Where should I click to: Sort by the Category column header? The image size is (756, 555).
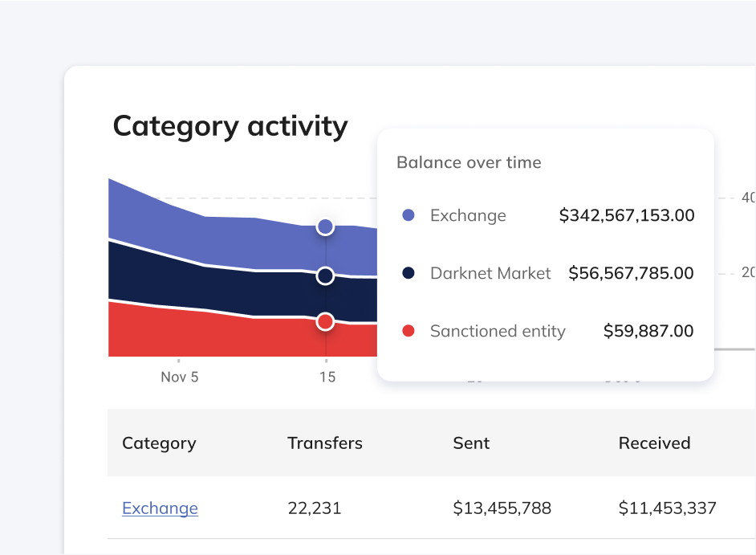coord(159,443)
